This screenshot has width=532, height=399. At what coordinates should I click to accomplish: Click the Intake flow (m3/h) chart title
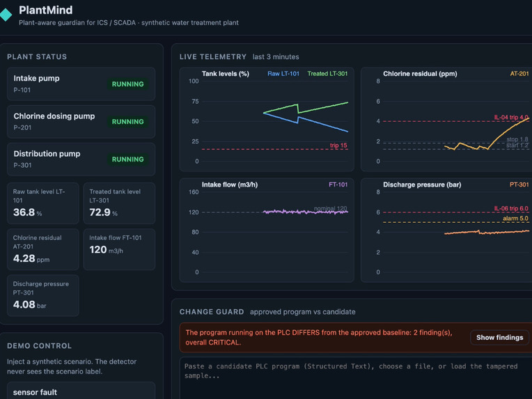230,185
